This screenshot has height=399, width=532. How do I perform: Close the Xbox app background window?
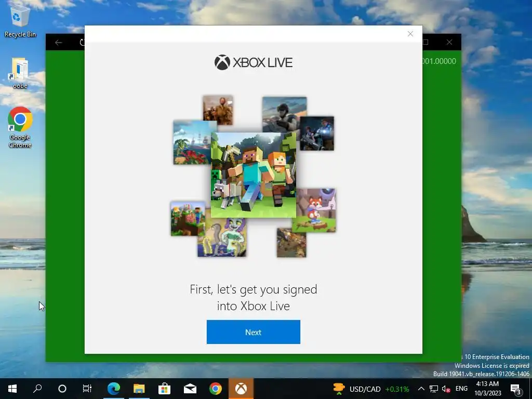point(449,42)
